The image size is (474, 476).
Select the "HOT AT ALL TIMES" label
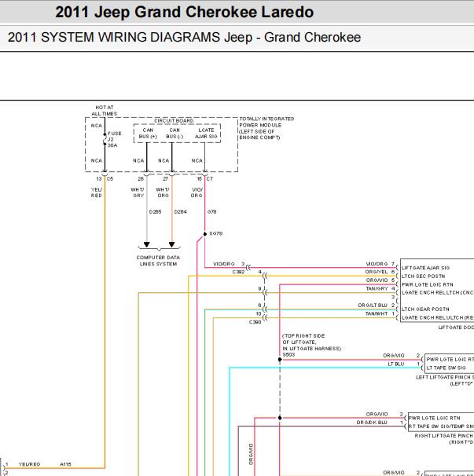(105, 111)
